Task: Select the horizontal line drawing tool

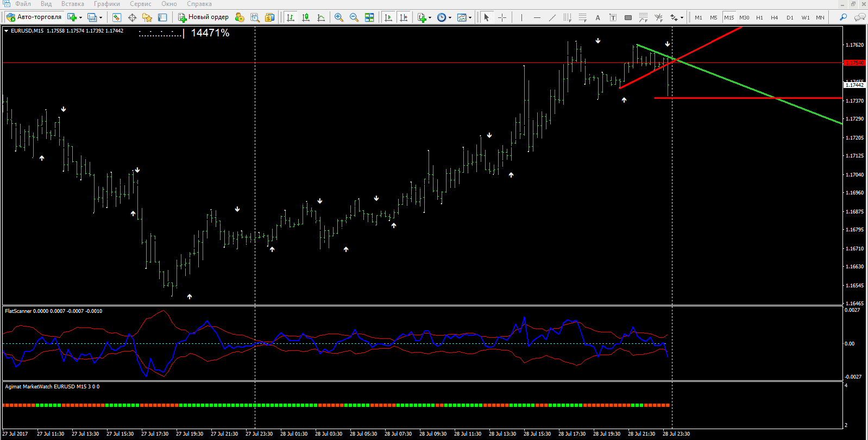Action: 537,17
